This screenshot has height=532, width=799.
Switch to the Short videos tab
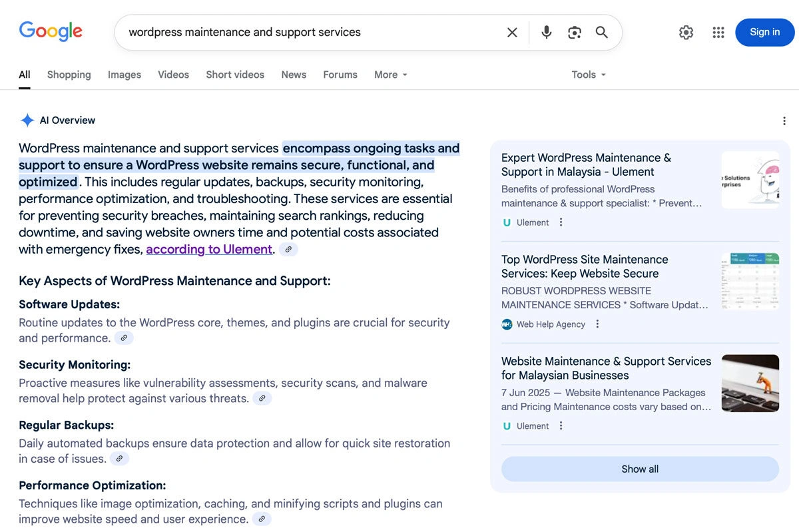click(x=235, y=75)
